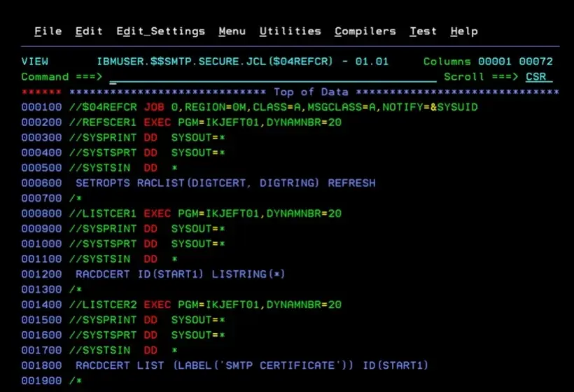
Task: Open the Menu pull-down
Action: click(x=232, y=31)
